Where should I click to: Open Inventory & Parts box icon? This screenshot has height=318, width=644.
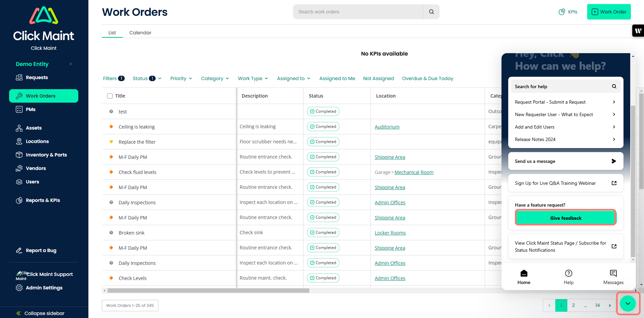pyautogui.click(x=19, y=155)
